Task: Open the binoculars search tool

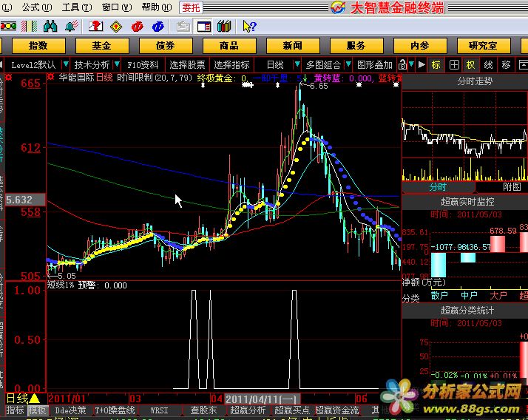Action: [50, 27]
